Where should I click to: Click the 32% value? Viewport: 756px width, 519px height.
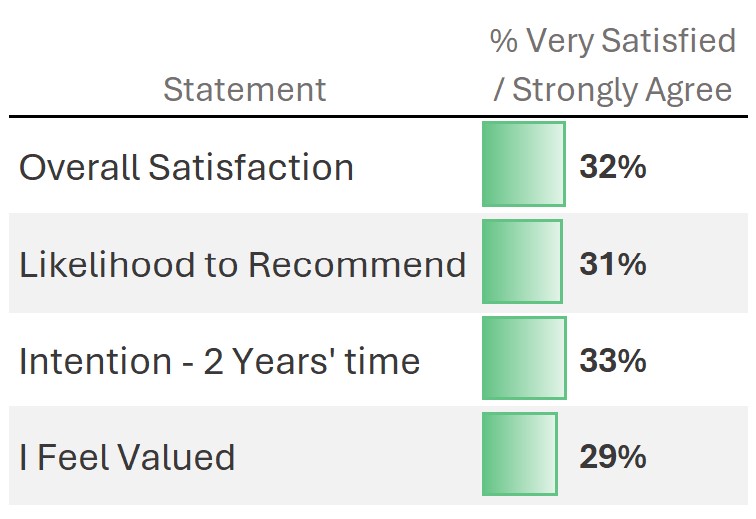612,167
